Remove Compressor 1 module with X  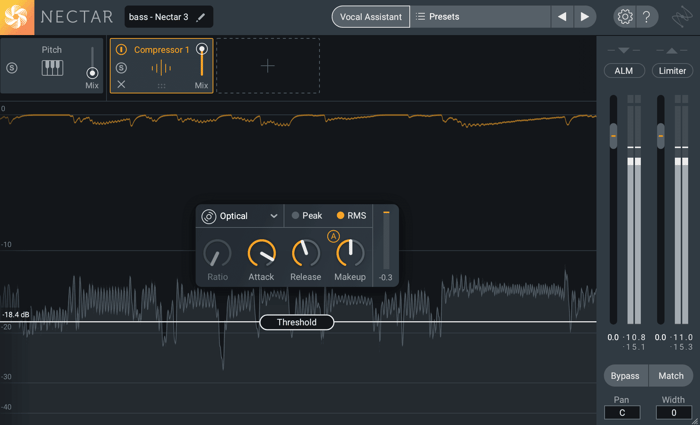pos(121,84)
